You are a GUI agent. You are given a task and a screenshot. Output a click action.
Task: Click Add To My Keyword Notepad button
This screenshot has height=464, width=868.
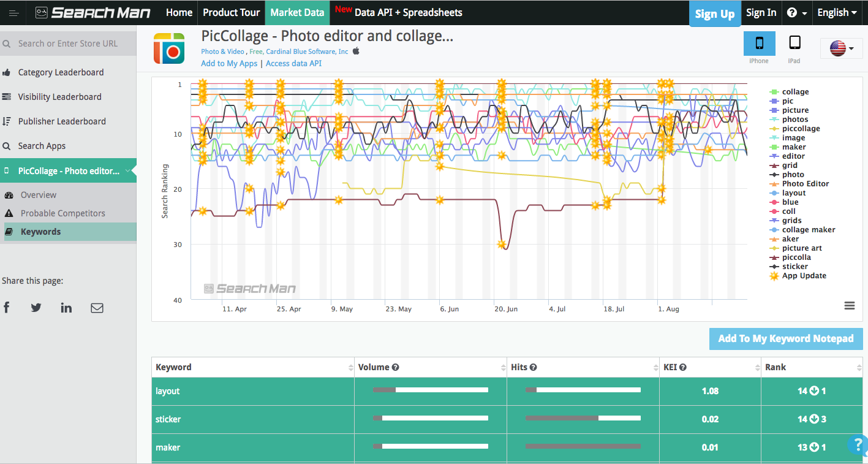coord(786,339)
